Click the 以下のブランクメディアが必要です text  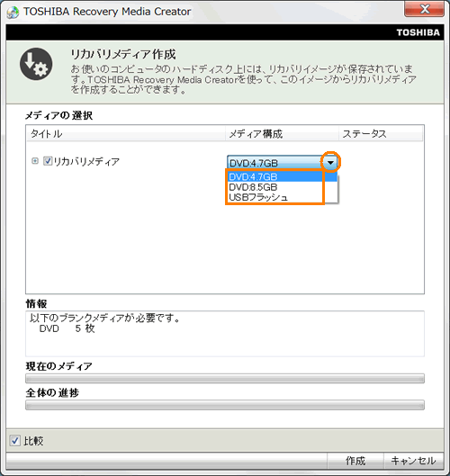[104, 318]
